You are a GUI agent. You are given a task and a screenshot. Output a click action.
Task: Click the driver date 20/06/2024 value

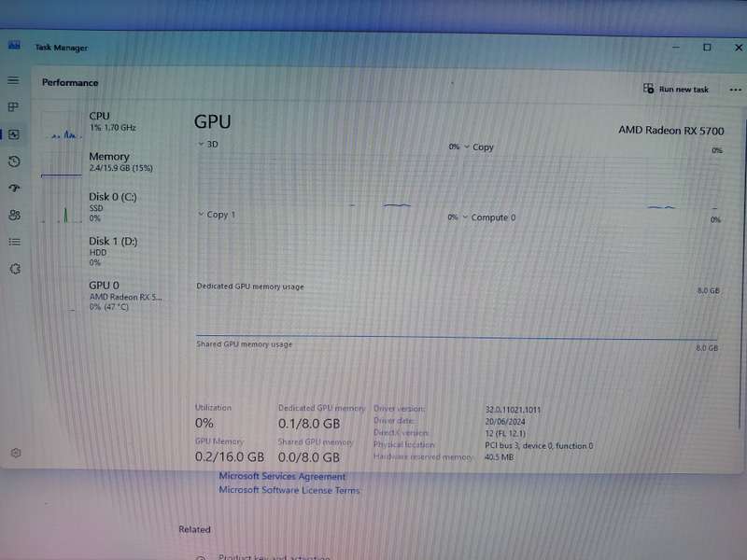[505, 422]
